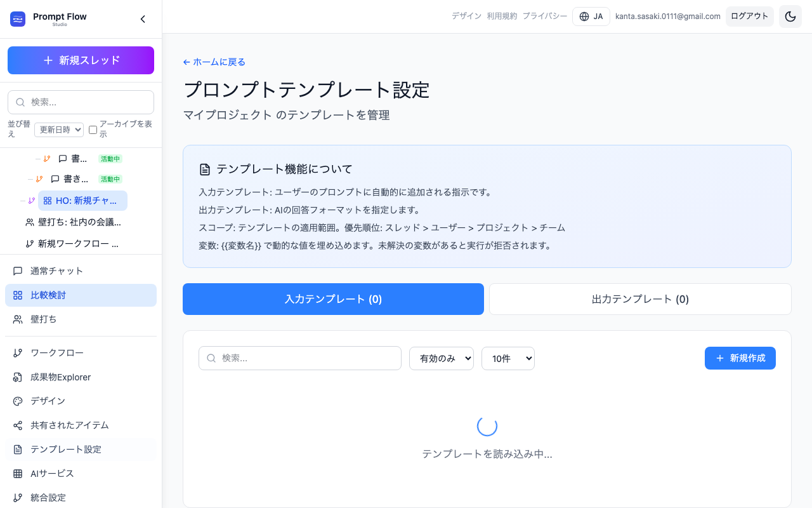Click the branch icon next to 統合設定
The height and width of the screenshot is (508, 812).
(18, 498)
